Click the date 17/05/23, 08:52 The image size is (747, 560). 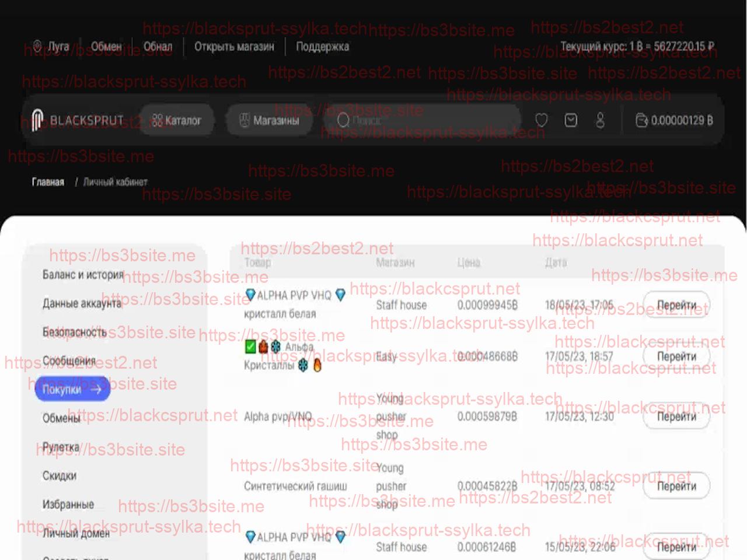580,486
